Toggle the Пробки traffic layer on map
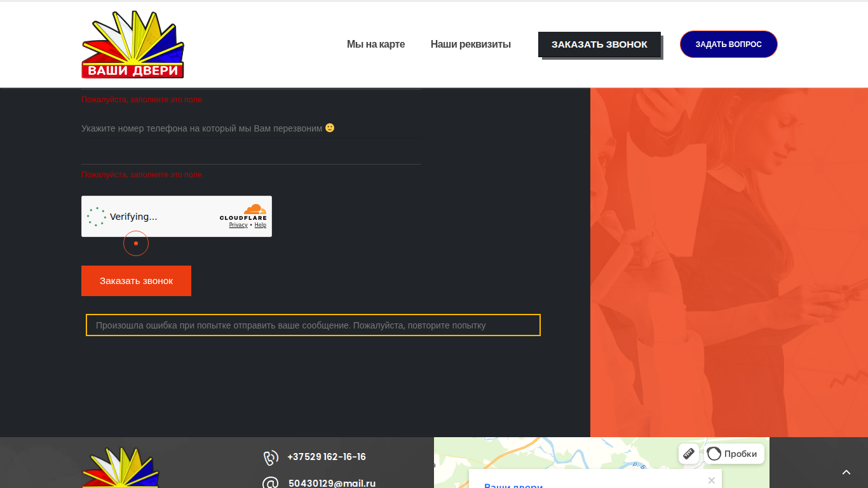This screenshot has height=488, width=868. (734, 454)
